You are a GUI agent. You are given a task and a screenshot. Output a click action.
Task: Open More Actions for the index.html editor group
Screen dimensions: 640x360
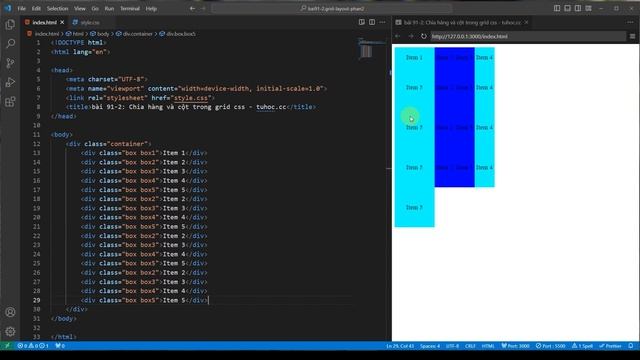pos(382,22)
